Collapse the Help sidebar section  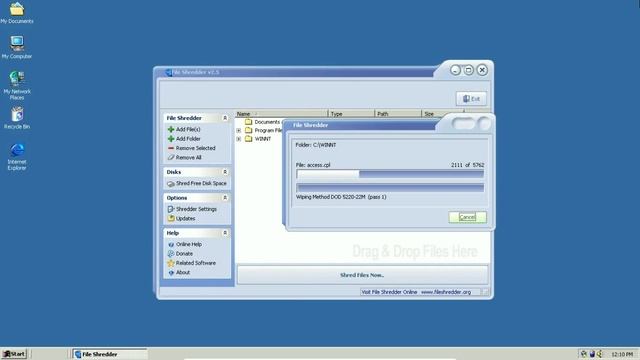[x=225, y=233]
